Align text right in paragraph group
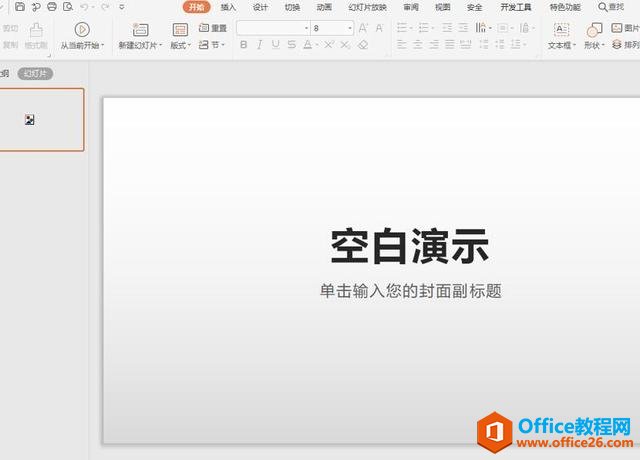 click(434, 44)
